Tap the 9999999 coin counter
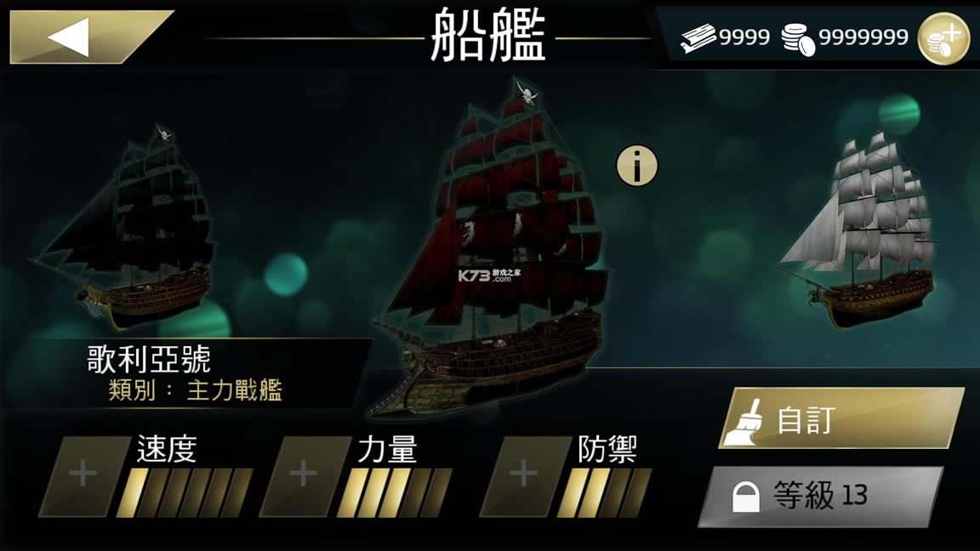This screenshot has height=551, width=980. pyautogui.click(x=863, y=37)
